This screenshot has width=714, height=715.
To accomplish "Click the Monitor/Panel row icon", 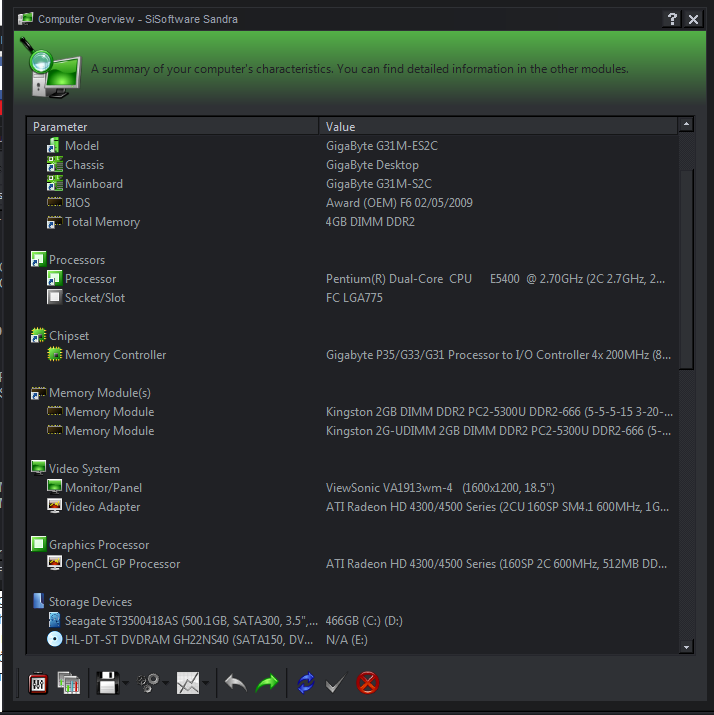I will click(54, 487).
